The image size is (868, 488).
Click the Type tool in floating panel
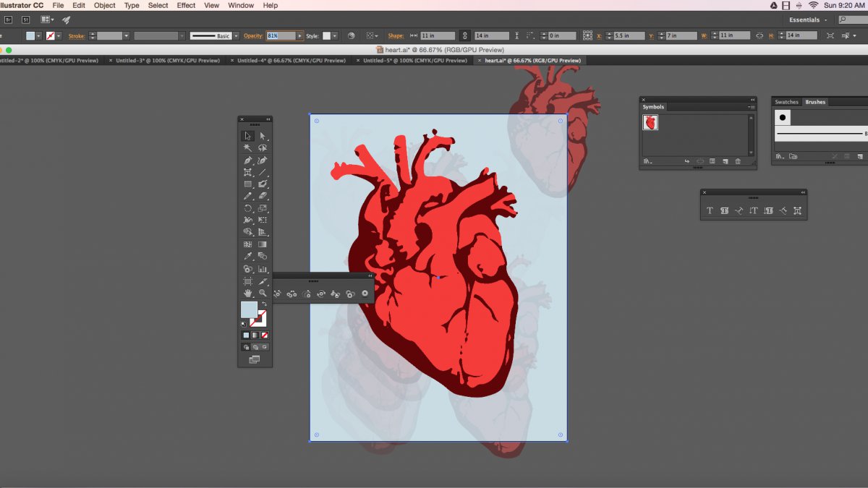coord(710,210)
